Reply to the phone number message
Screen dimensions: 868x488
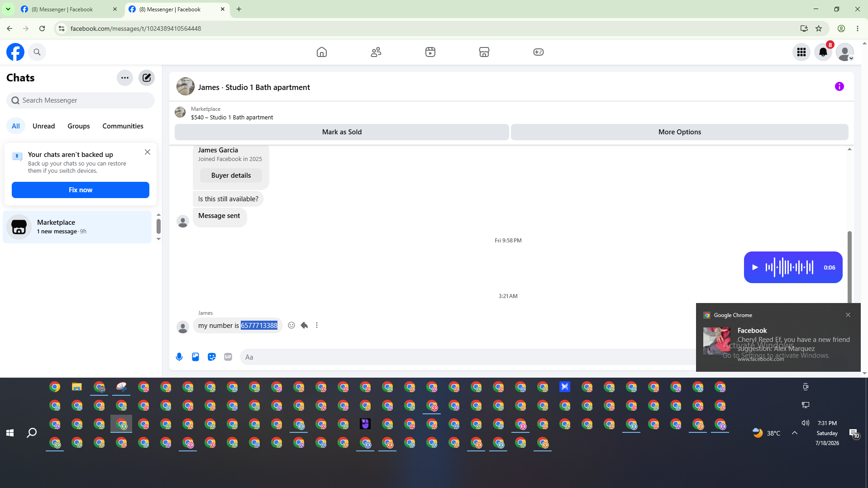(x=304, y=325)
